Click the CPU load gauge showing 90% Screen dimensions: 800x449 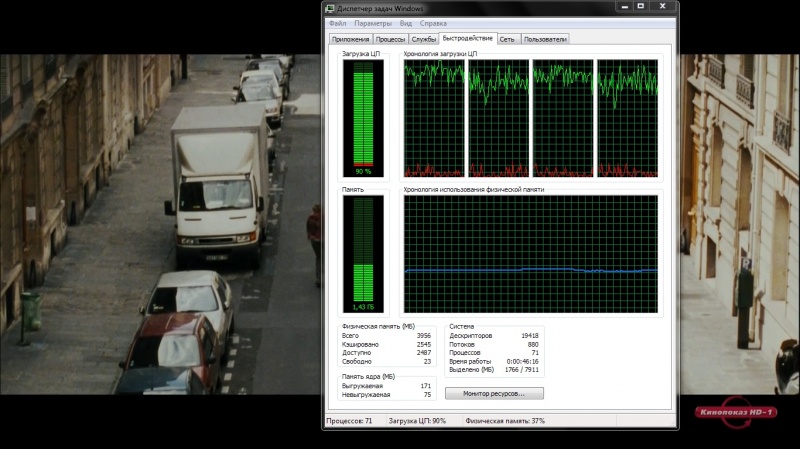[362, 116]
